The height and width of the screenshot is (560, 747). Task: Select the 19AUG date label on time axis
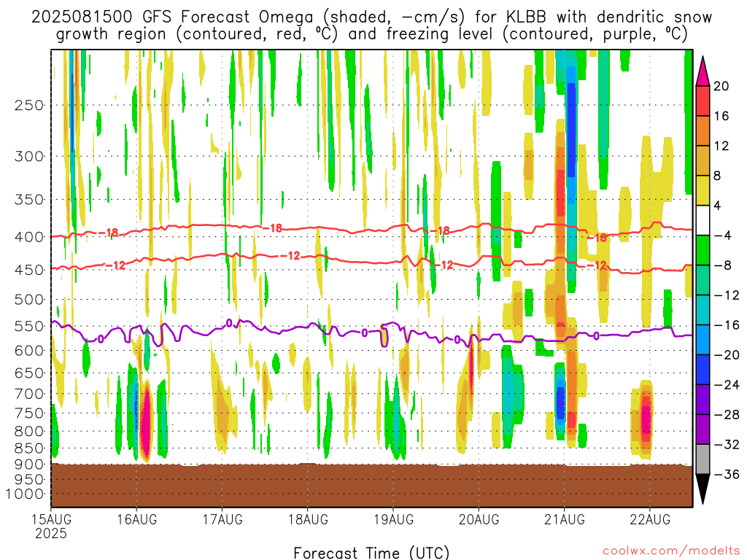(x=393, y=519)
